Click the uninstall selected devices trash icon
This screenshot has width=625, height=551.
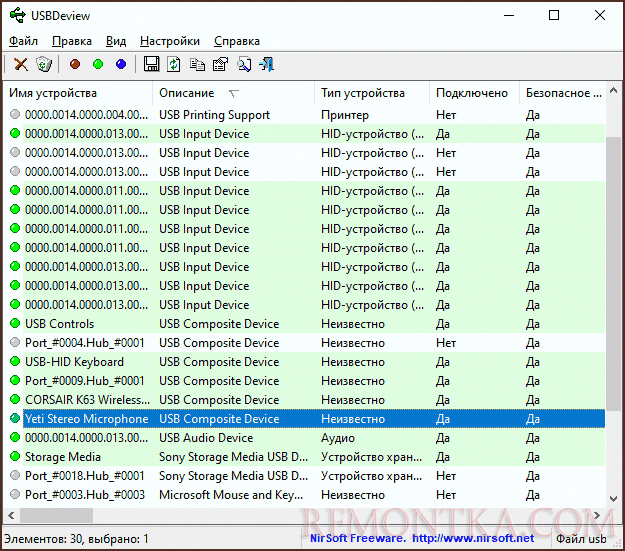pyautogui.click(x=43, y=64)
